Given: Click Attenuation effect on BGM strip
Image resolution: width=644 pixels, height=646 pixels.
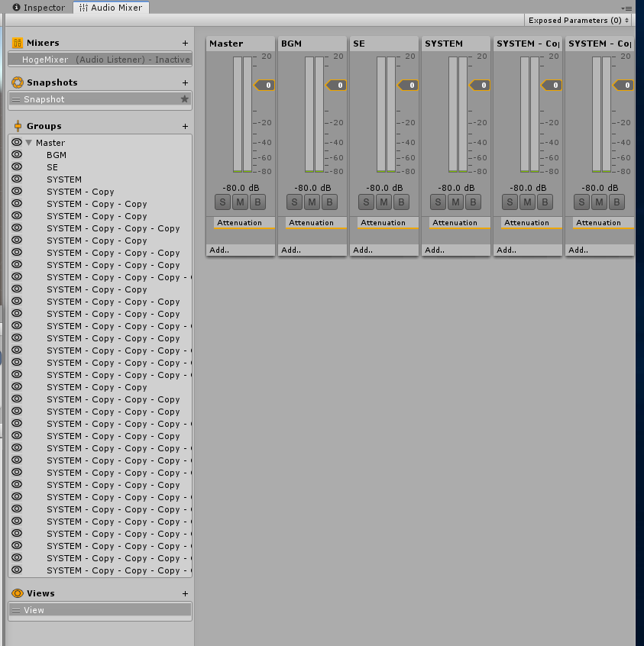Looking at the screenshot, I should (x=316, y=223).
